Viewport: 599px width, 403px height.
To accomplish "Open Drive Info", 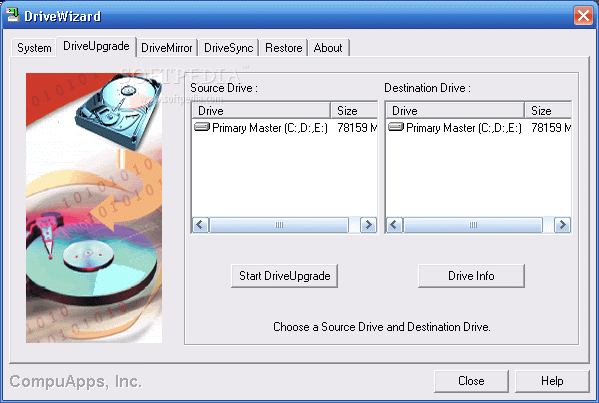I will pos(471,276).
